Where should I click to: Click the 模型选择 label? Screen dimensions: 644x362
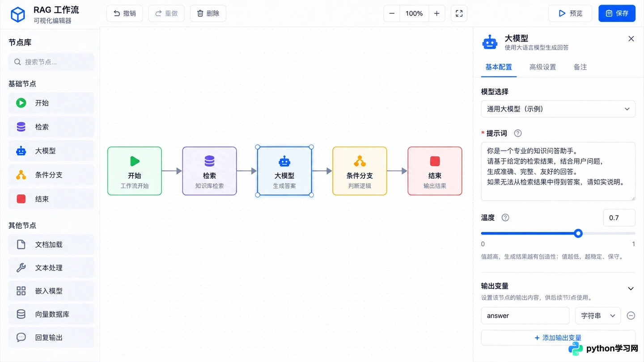point(495,92)
